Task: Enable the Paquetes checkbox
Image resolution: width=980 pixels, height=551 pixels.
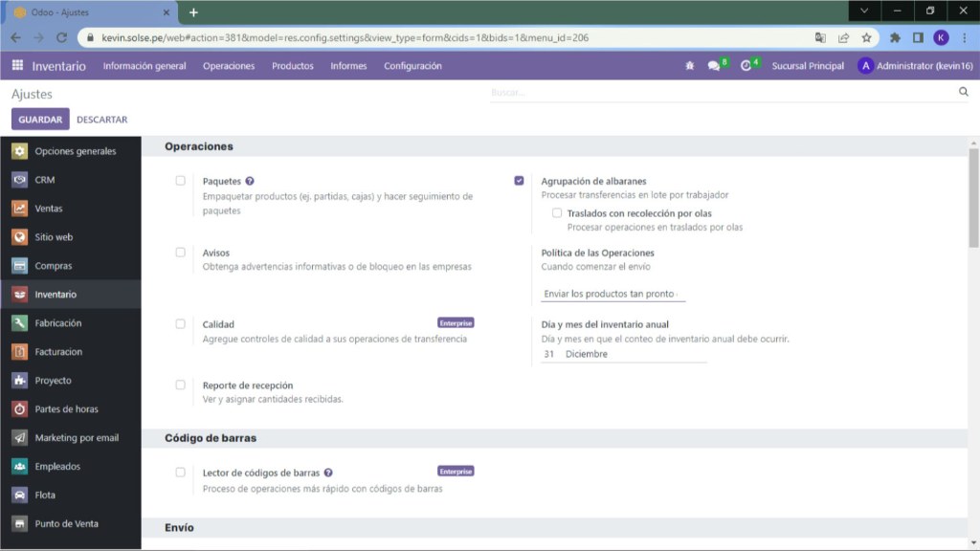Action: pos(180,181)
